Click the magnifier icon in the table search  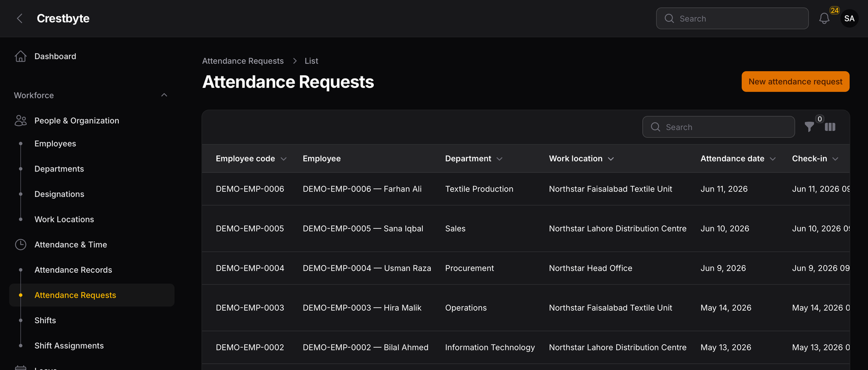coord(655,127)
